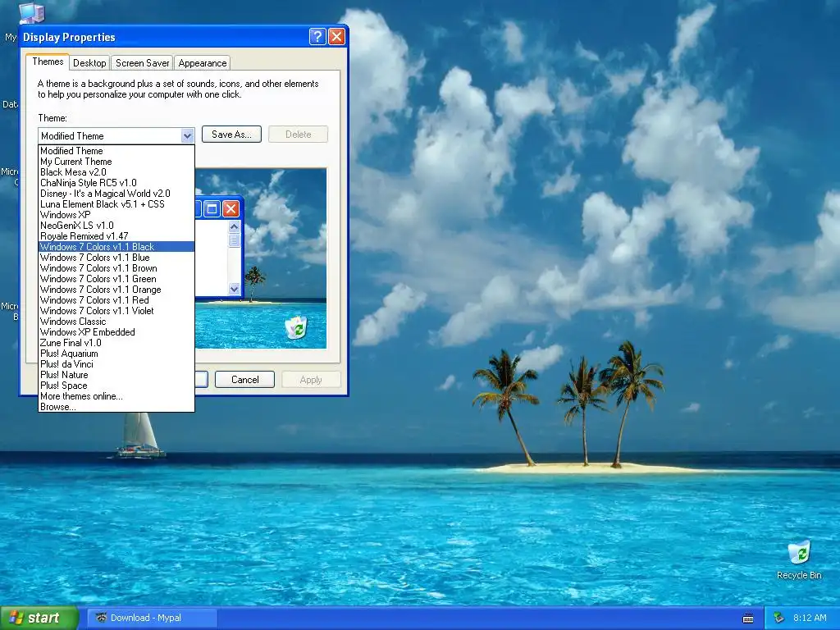This screenshot has height=630, width=840.
Task: Click the keyboard icon in the taskbar
Action: (x=748, y=619)
